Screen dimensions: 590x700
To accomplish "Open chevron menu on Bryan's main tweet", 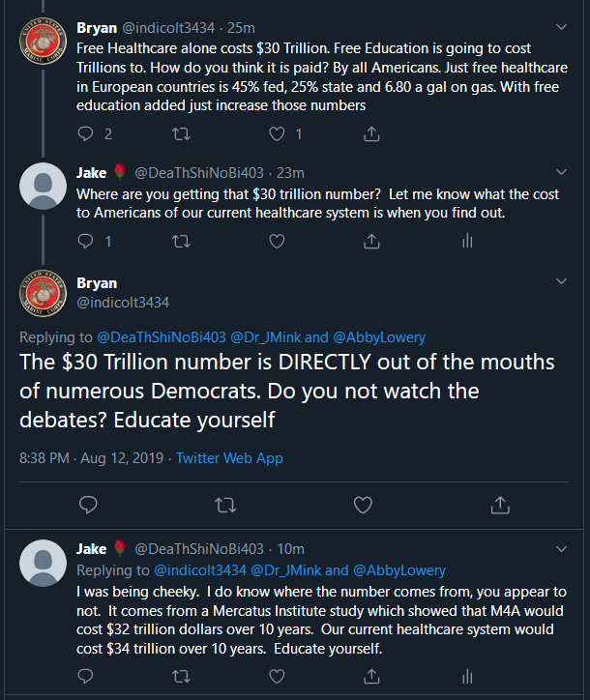I will tap(562, 281).
